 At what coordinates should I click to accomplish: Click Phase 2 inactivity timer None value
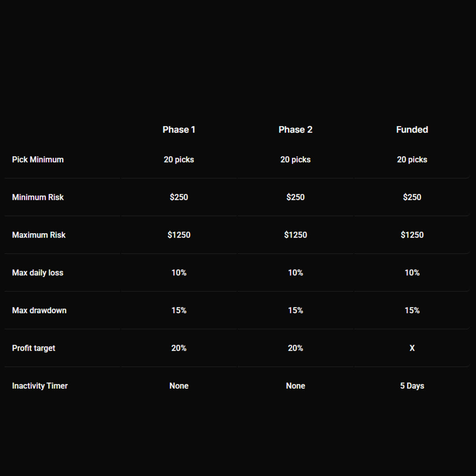tap(295, 386)
